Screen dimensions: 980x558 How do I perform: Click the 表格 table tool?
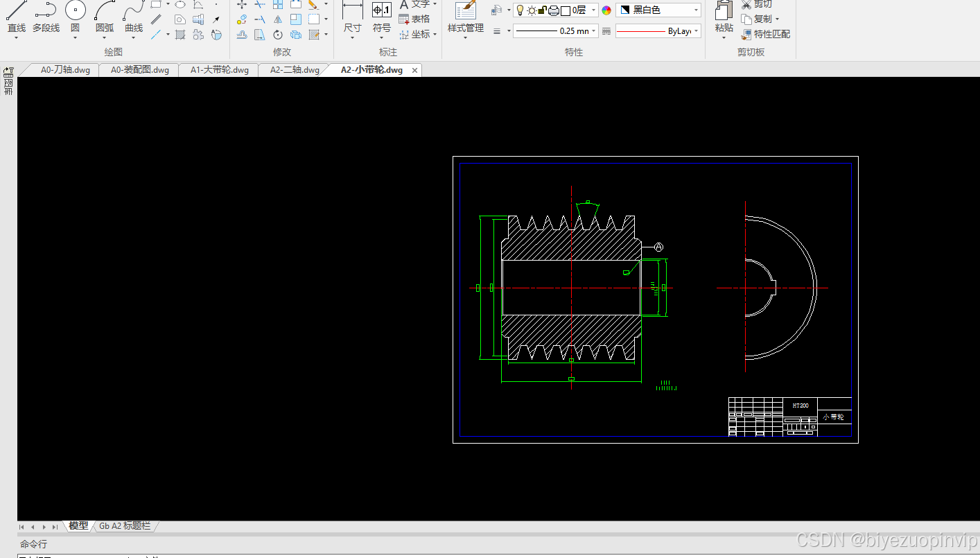[414, 19]
